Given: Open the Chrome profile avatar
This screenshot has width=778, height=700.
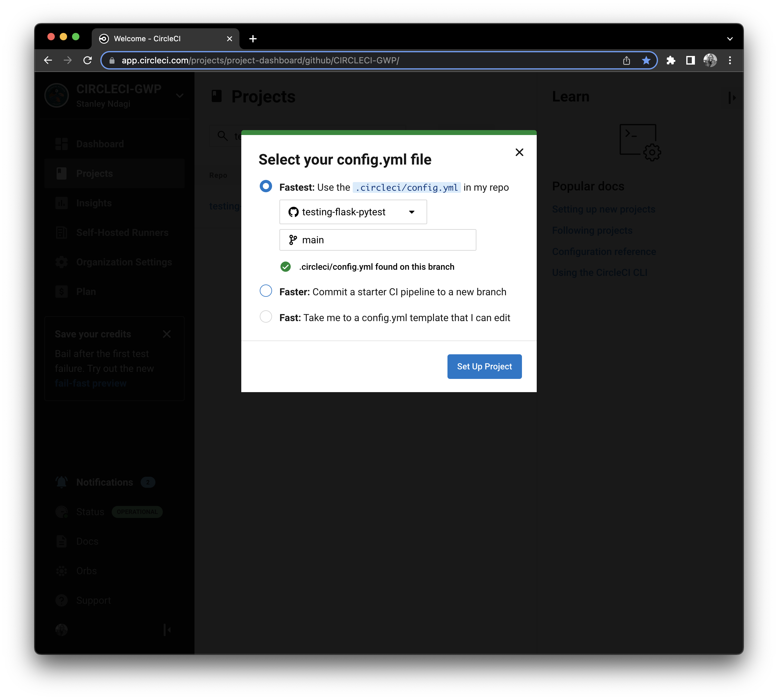Looking at the screenshot, I should coord(710,60).
